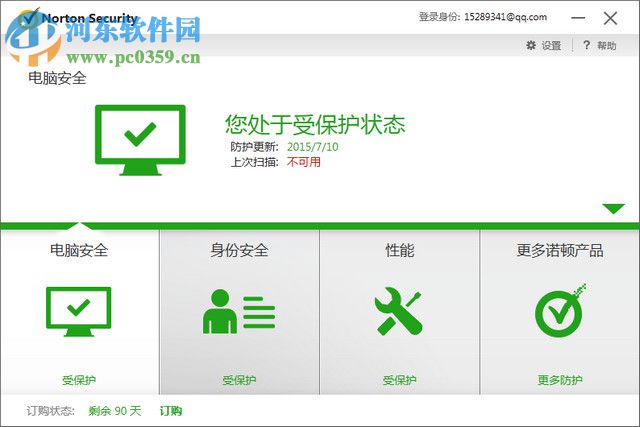Click the 电脑安全 section heading

coord(57,78)
